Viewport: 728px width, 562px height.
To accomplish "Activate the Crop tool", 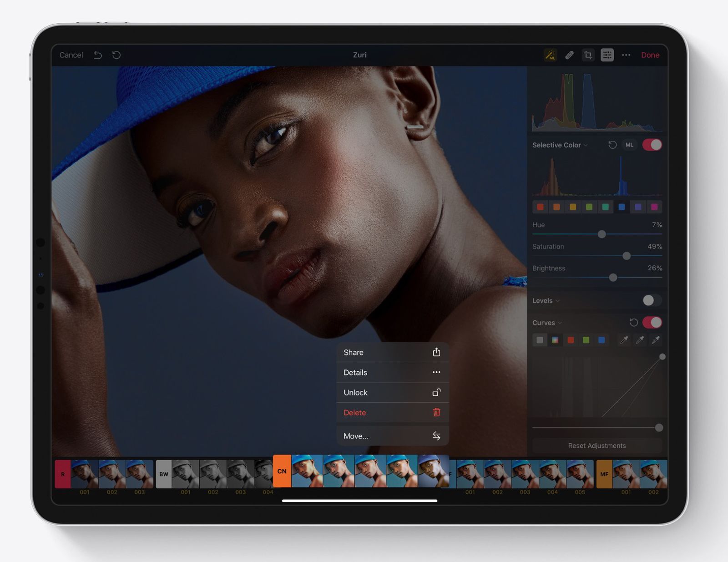I will 588,55.
